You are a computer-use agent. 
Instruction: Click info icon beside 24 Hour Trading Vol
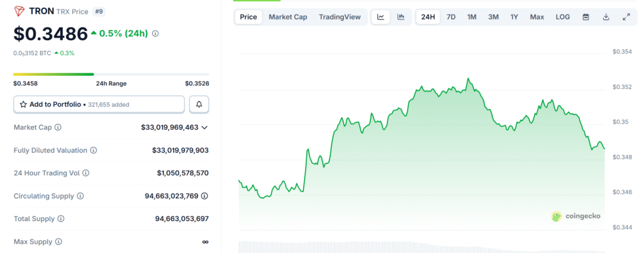pyautogui.click(x=86, y=173)
